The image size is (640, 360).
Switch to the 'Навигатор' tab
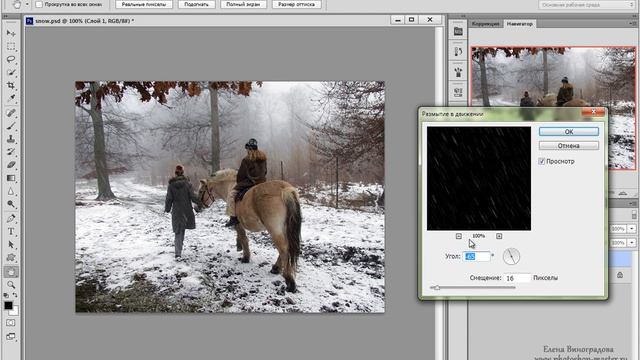coord(520,24)
